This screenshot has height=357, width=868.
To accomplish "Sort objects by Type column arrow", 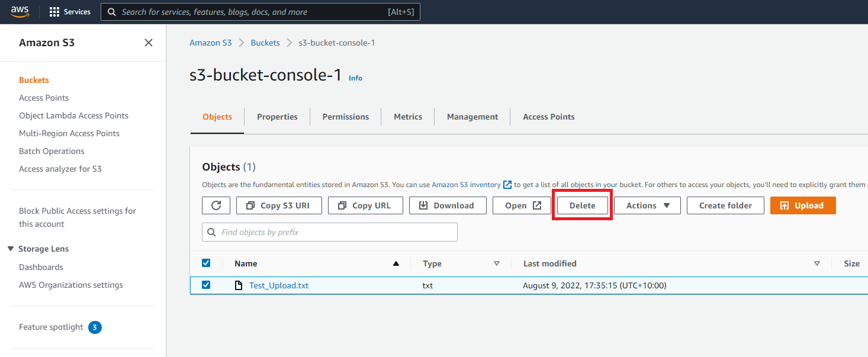I will [497, 263].
